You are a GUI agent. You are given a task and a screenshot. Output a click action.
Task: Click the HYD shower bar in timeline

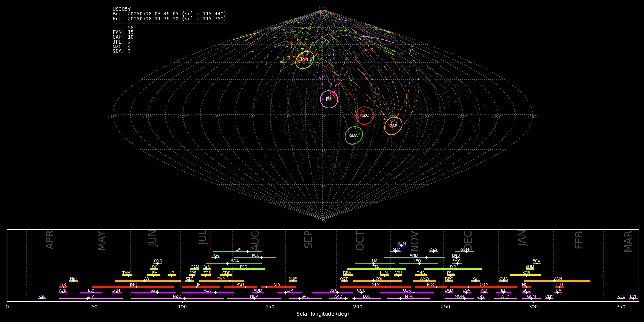coord(453,269)
